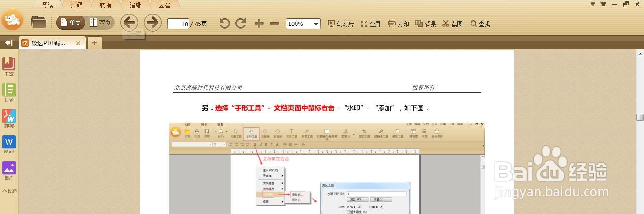Screen dimensions: 644x214
Task: Open the 阅读 tab
Action: tap(47, 5)
